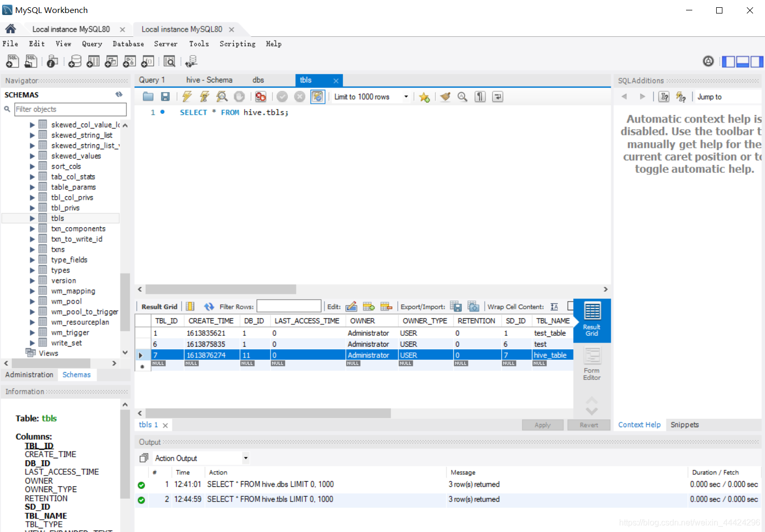Stop the running query icon
This screenshot has width=765, height=532.
coord(239,97)
